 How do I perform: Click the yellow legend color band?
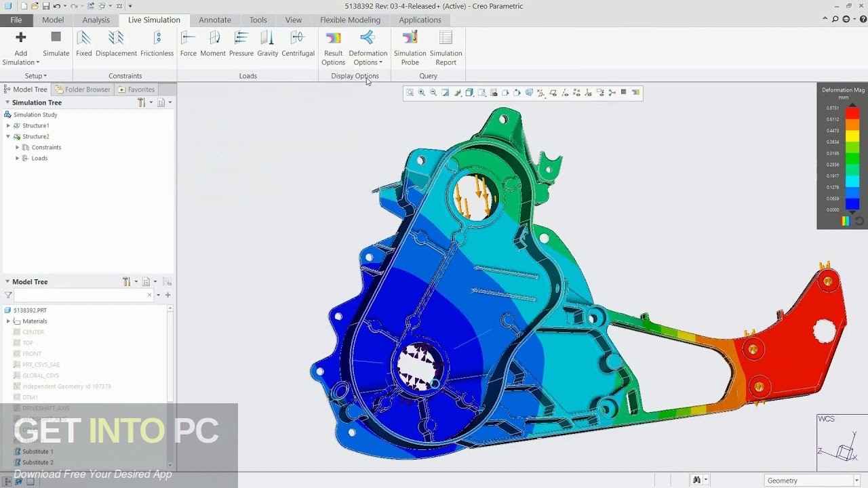tap(852, 136)
